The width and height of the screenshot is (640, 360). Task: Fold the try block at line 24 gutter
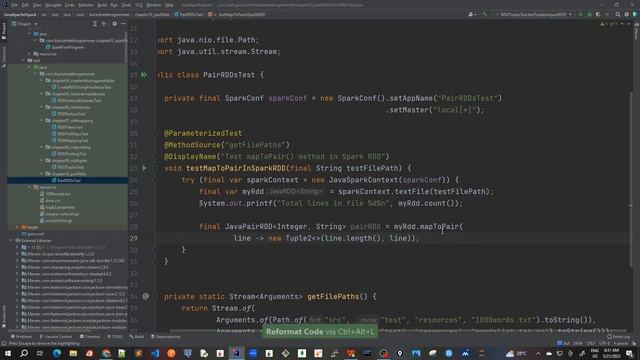pyautogui.click(x=156, y=180)
